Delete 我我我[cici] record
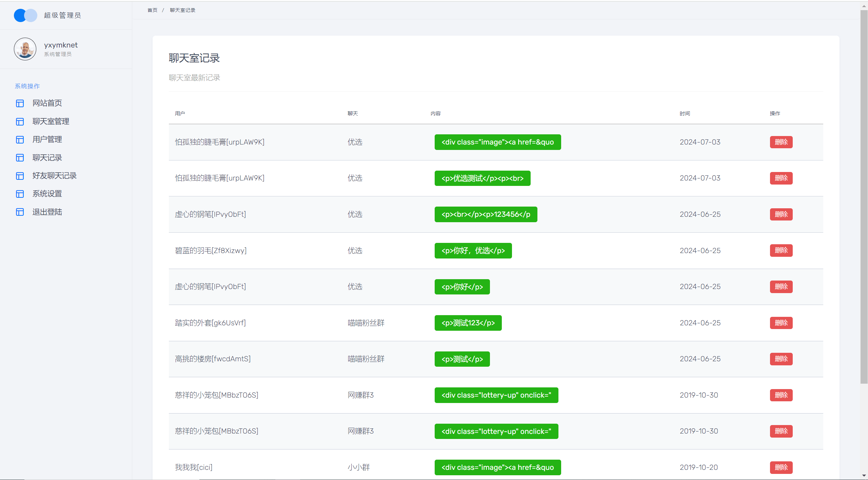 tap(781, 467)
